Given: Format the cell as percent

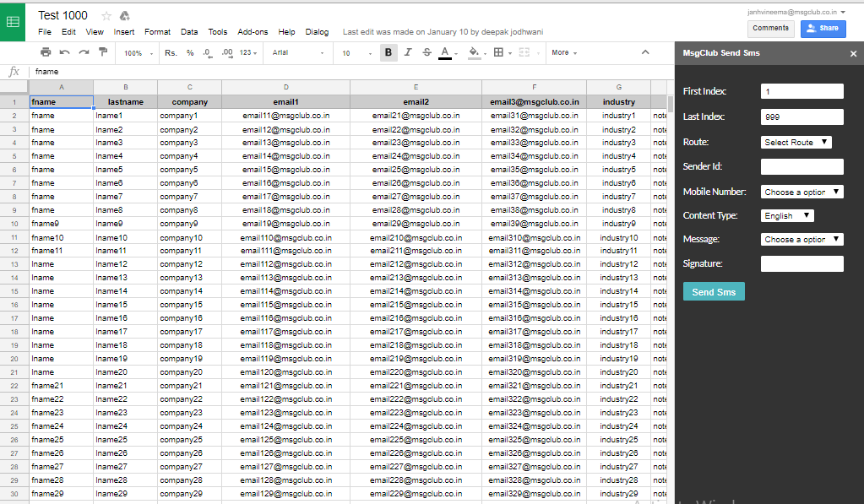Looking at the screenshot, I should click(x=190, y=53).
